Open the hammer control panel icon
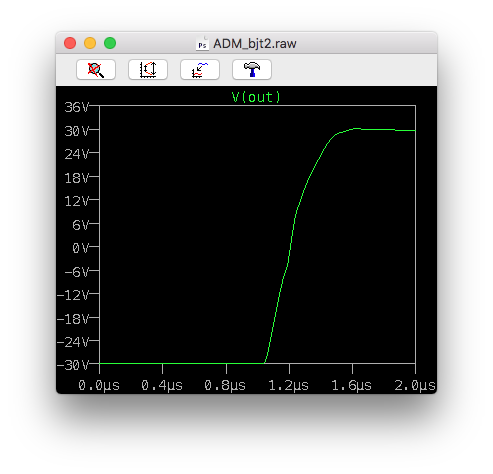 [x=252, y=70]
